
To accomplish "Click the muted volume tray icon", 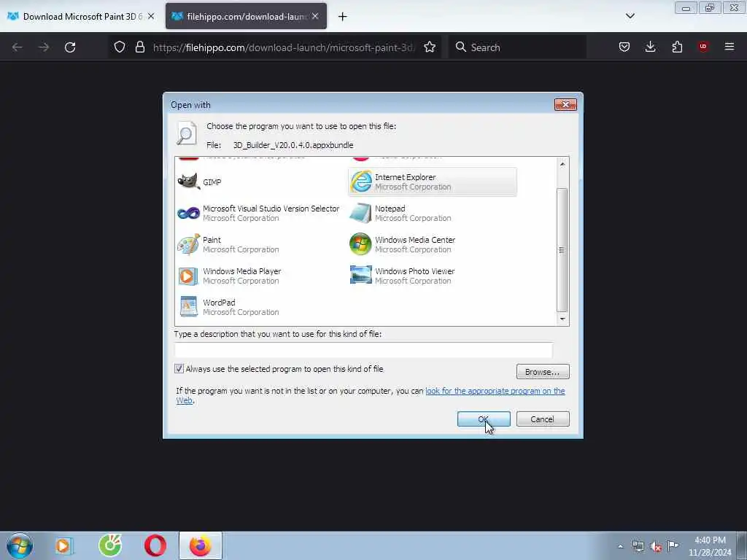I will click(x=656, y=547).
